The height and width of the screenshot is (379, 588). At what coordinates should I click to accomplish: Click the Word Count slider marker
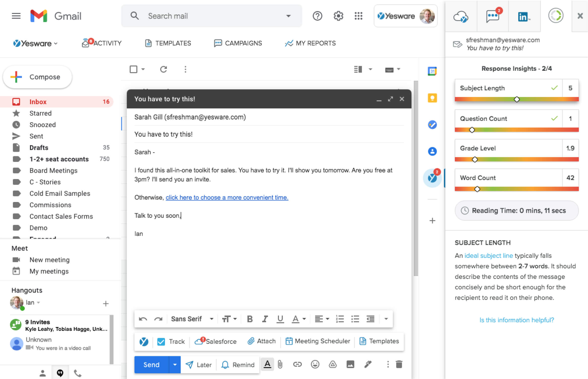(x=477, y=189)
